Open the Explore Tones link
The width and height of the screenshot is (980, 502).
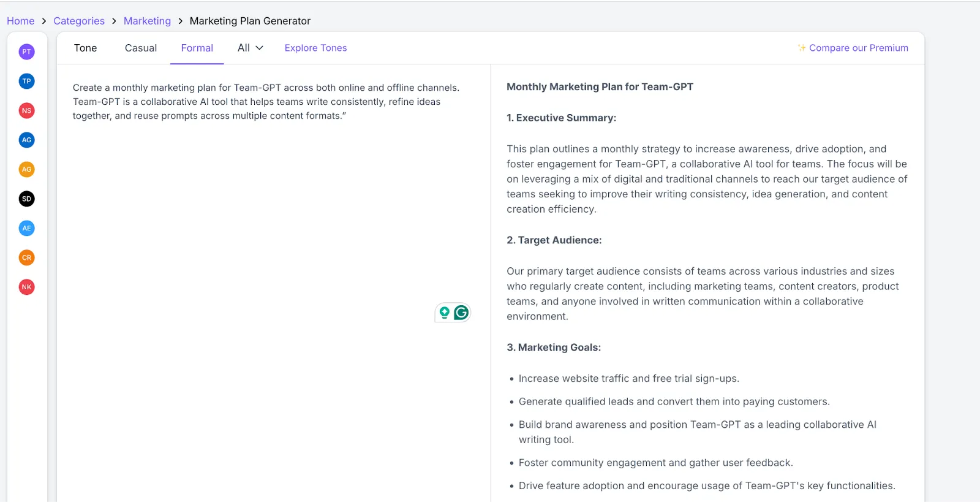315,48
